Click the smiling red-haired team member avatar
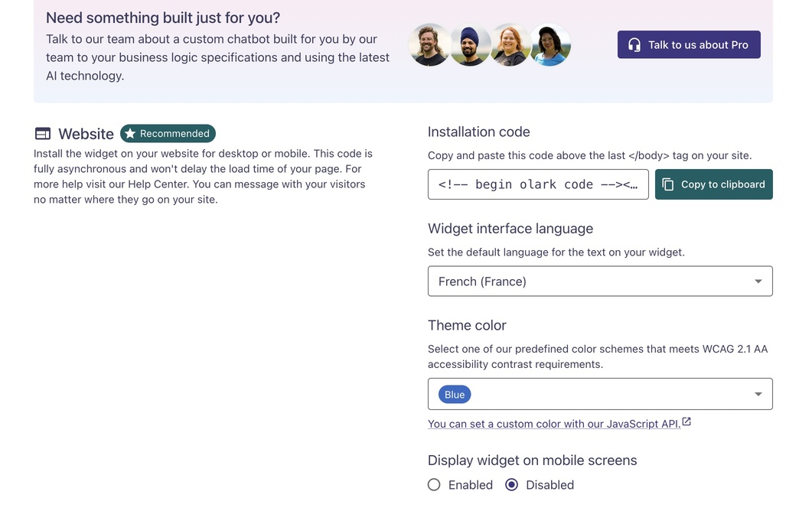 click(510, 44)
